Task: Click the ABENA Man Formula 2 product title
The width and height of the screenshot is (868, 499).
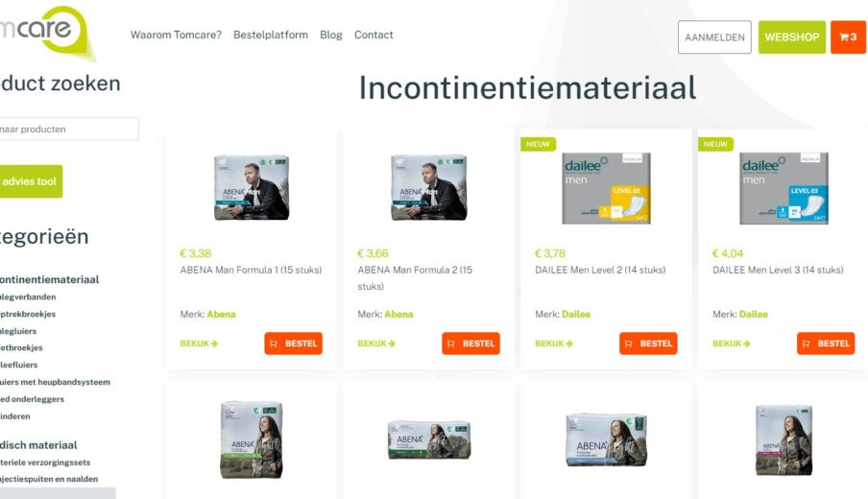Action: [x=415, y=277]
